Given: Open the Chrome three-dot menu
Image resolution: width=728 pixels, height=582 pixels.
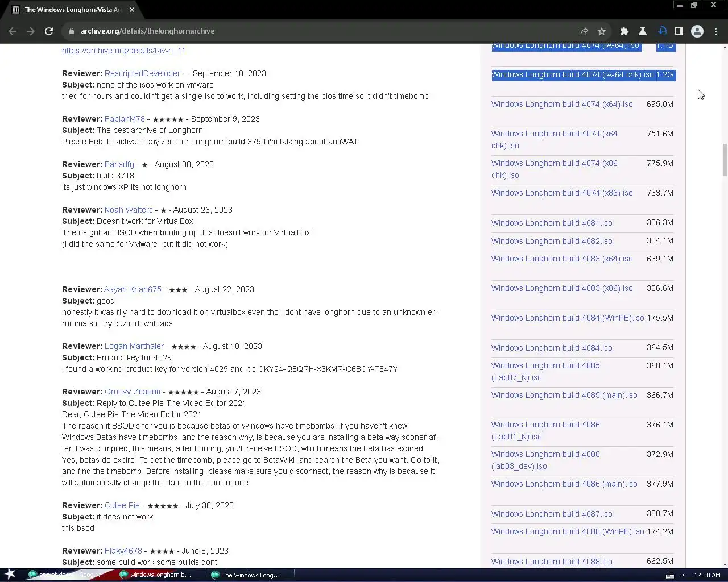Looking at the screenshot, I should (716, 31).
